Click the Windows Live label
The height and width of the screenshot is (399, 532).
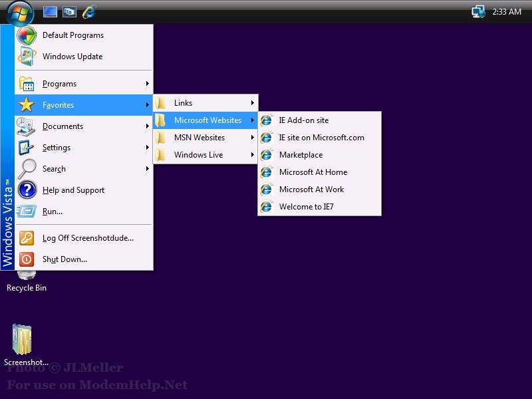point(198,155)
